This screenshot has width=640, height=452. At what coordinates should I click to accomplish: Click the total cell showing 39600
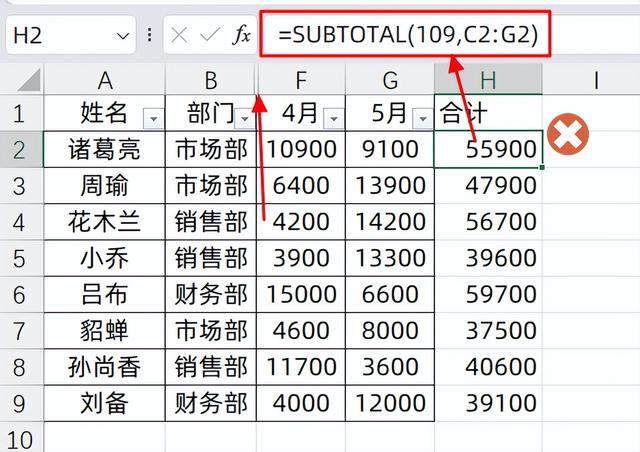(488, 258)
